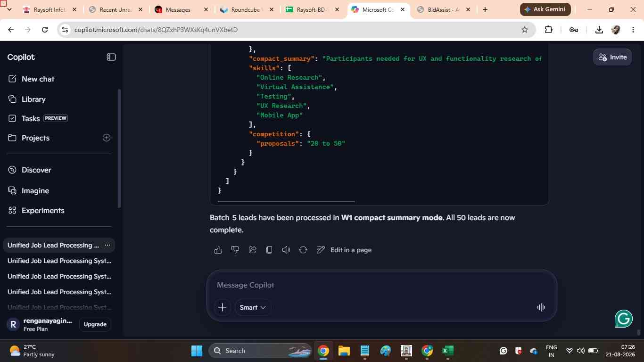Open Edit in a page

click(344, 250)
